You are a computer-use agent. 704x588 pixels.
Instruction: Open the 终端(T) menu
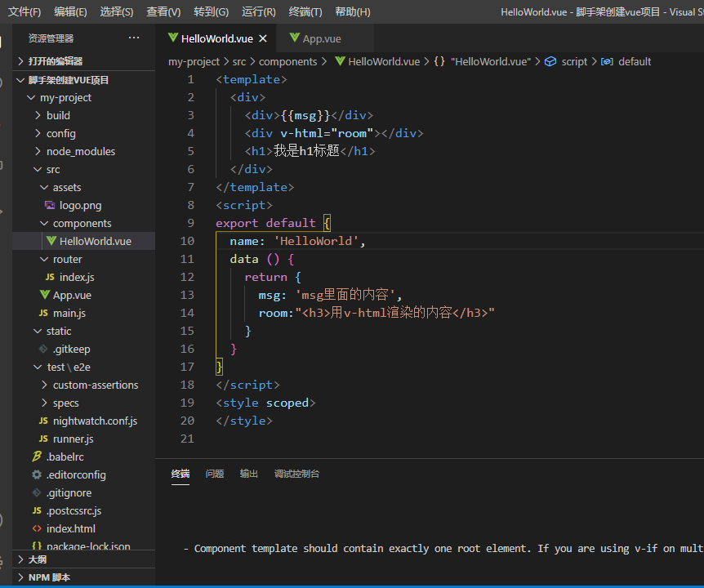coord(305,11)
